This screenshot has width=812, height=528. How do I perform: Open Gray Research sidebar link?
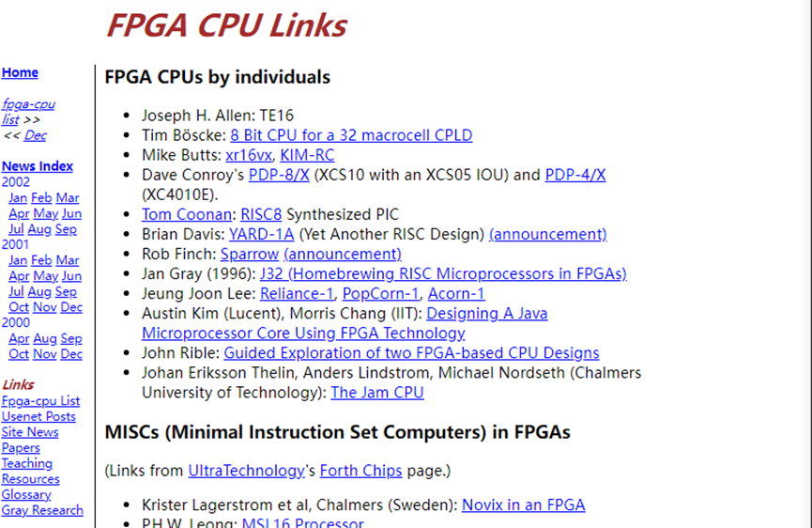pyautogui.click(x=42, y=510)
